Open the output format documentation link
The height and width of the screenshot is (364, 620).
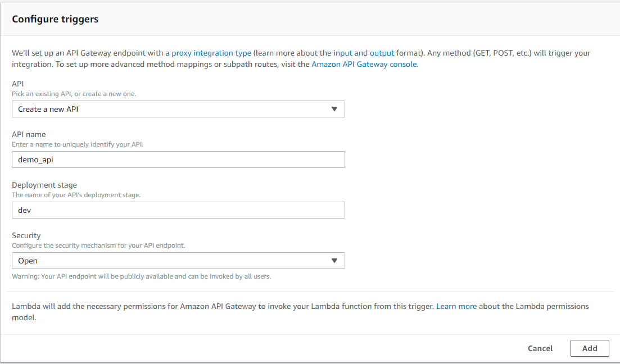[x=382, y=53]
